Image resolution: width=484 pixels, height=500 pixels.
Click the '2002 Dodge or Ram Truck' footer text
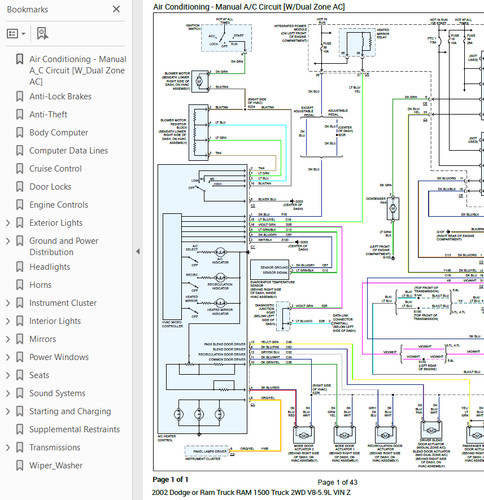click(251, 492)
